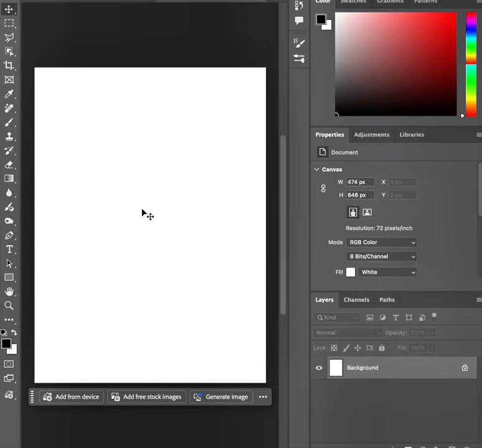
Task: Open the layer Kind filter dropdown
Action: click(x=337, y=317)
